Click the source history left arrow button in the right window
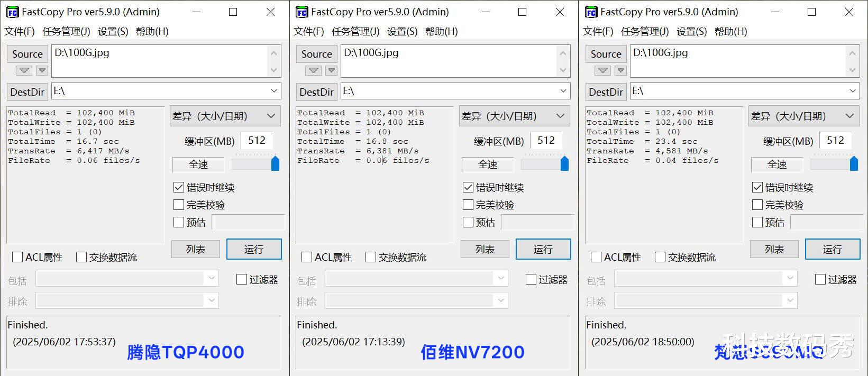The image size is (868, 376). coord(603,70)
